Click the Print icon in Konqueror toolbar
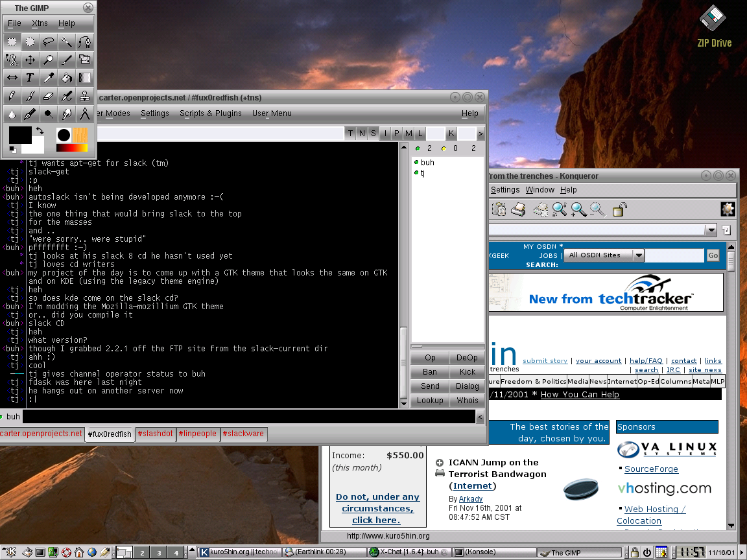This screenshot has height=560, width=747. [x=518, y=209]
